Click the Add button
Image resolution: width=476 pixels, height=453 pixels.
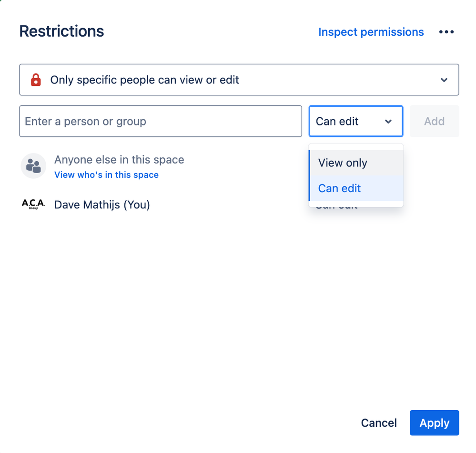[434, 121]
